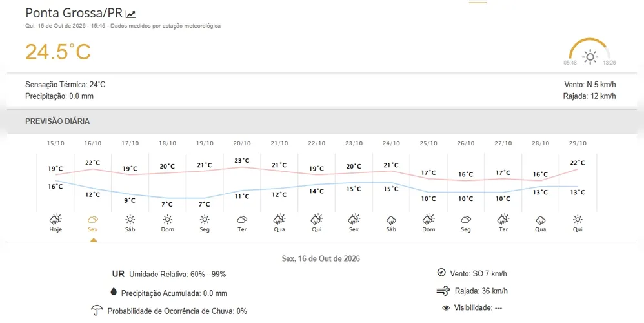
Task: Click 'Precipitação Acumulada: 0.0 mm' text
Action: coord(174,293)
